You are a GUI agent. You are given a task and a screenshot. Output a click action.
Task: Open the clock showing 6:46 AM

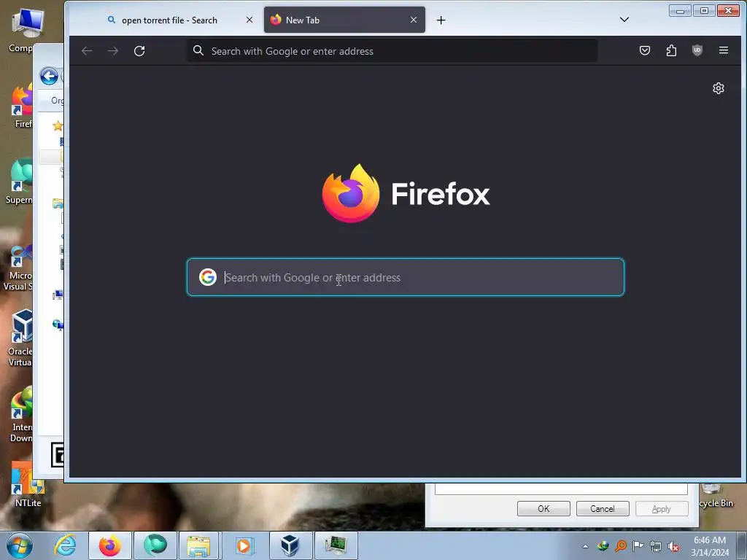point(710,546)
